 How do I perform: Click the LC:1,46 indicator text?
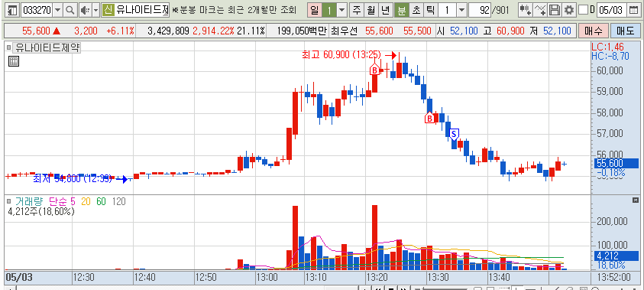[x=607, y=47]
